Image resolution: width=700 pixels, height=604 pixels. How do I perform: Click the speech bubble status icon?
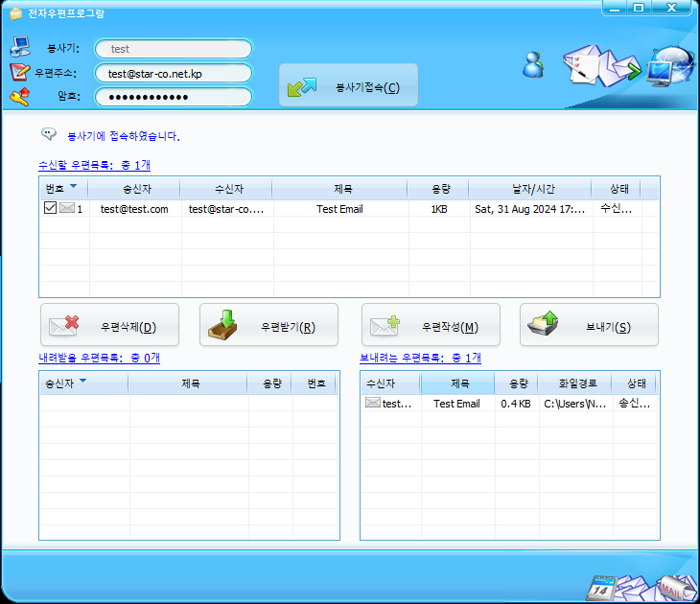(x=49, y=134)
